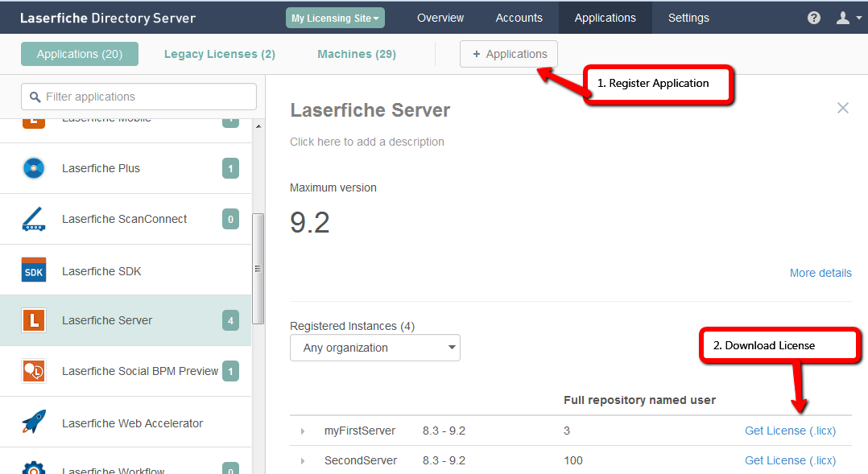Viewport: 868px width, 474px height.
Task: Open the Any organization dropdown
Action: point(374,348)
